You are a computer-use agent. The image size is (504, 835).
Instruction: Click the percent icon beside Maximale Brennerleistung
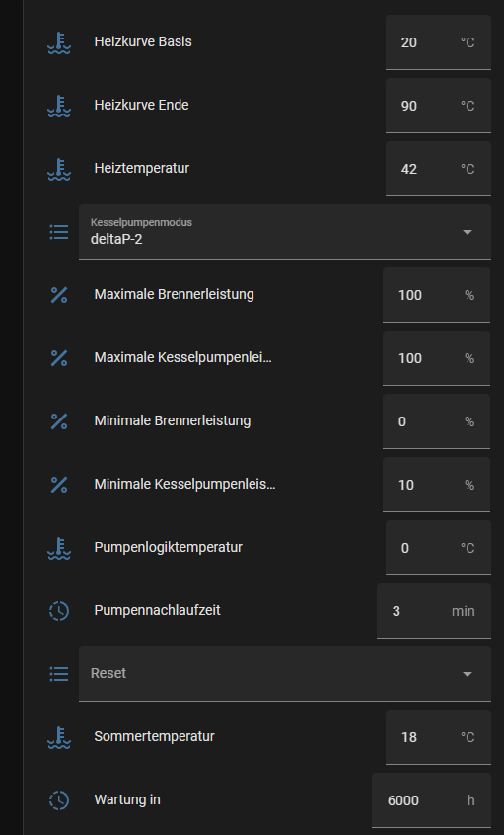pyautogui.click(x=59, y=295)
